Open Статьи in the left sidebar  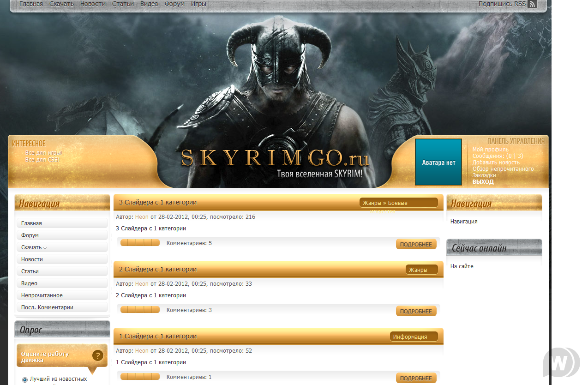click(x=62, y=271)
